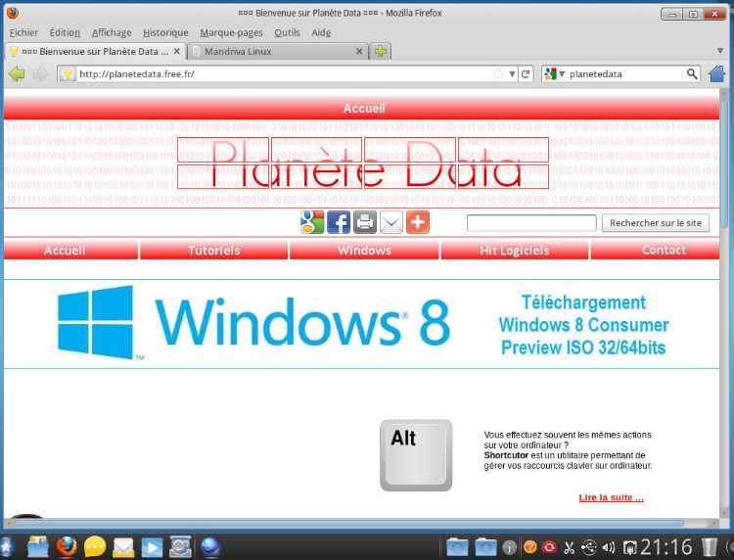Image resolution: width=734 pixels, height=560 pixels.
Task: Click the 21:16 clock in the panel
Action: point(666,546)
